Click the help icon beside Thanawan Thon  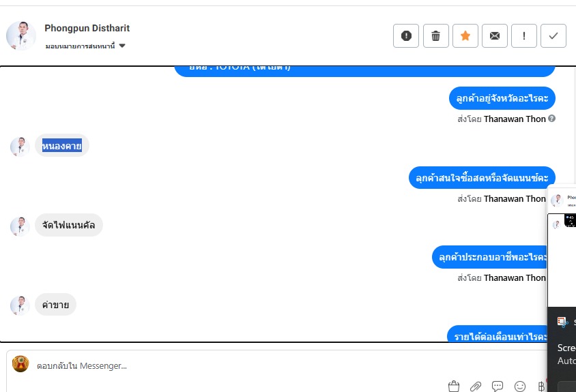pyautogui.click(x=551, y=119)
